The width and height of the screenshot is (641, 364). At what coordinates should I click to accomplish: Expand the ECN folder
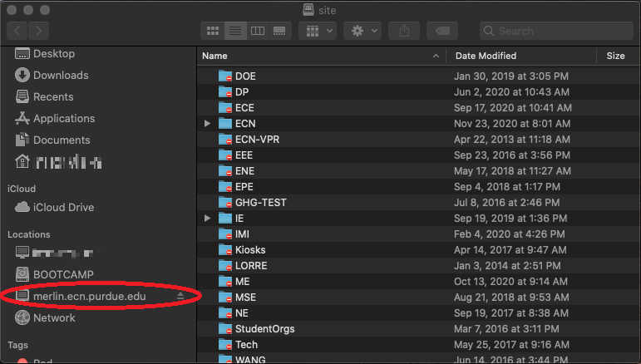(208, 124)
